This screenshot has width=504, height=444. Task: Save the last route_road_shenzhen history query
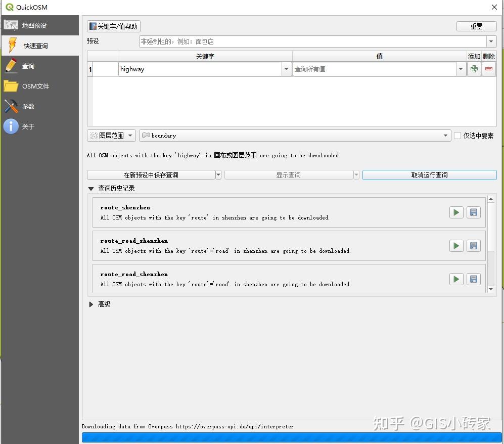coord(474,279)
